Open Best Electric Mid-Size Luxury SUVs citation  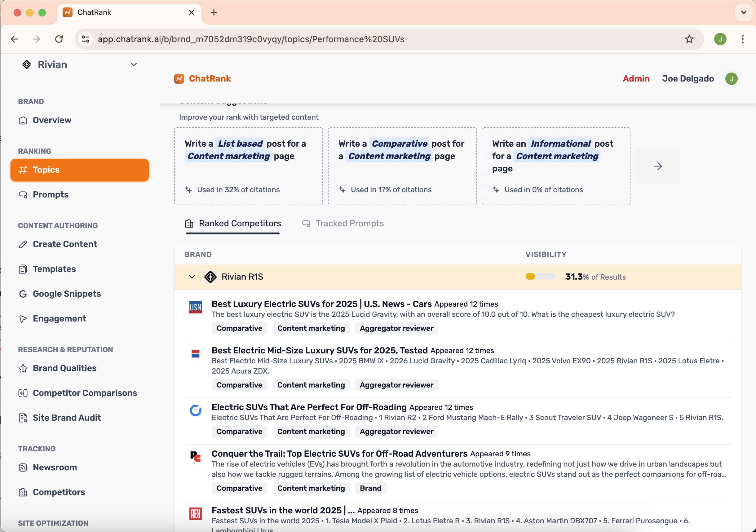coord(319,351)
